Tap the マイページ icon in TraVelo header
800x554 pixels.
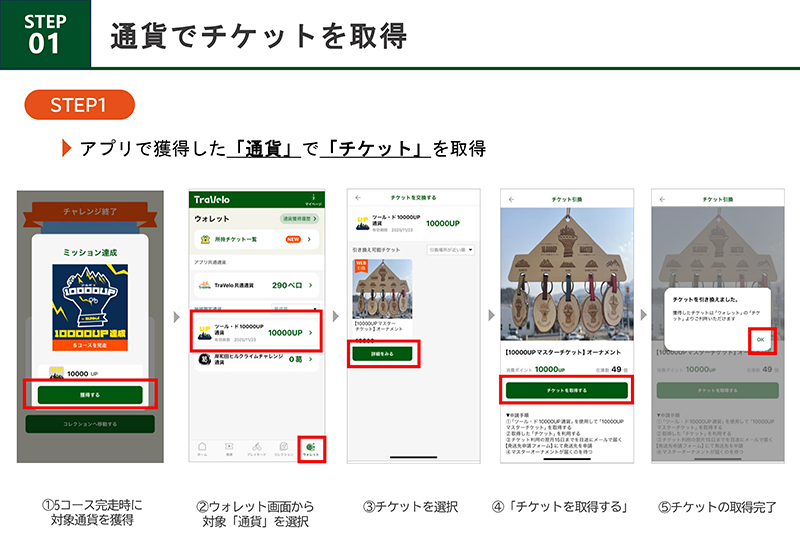tap(314, 199)
